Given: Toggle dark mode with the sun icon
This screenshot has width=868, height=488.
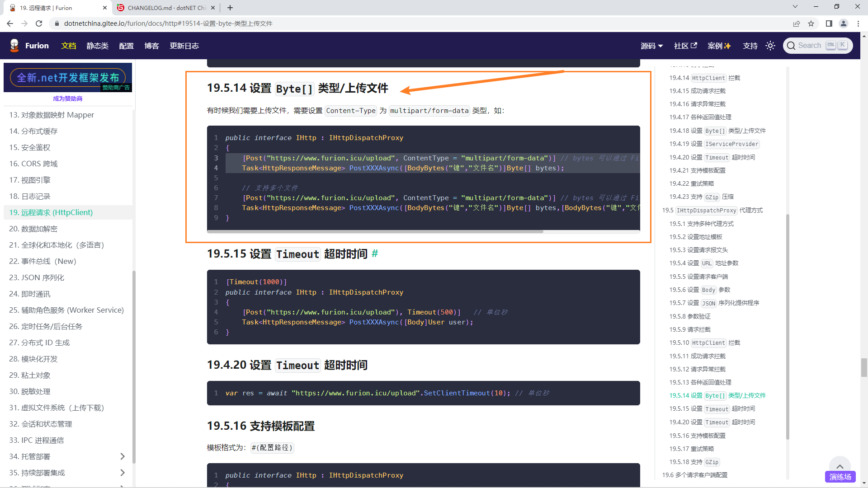Looking at the screenshot, I should tap(770, 45).
